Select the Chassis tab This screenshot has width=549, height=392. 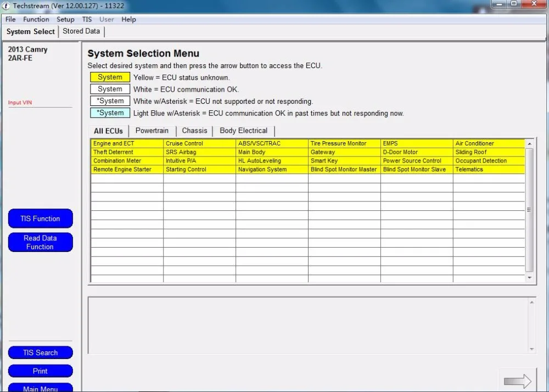[x=194, y=131]
